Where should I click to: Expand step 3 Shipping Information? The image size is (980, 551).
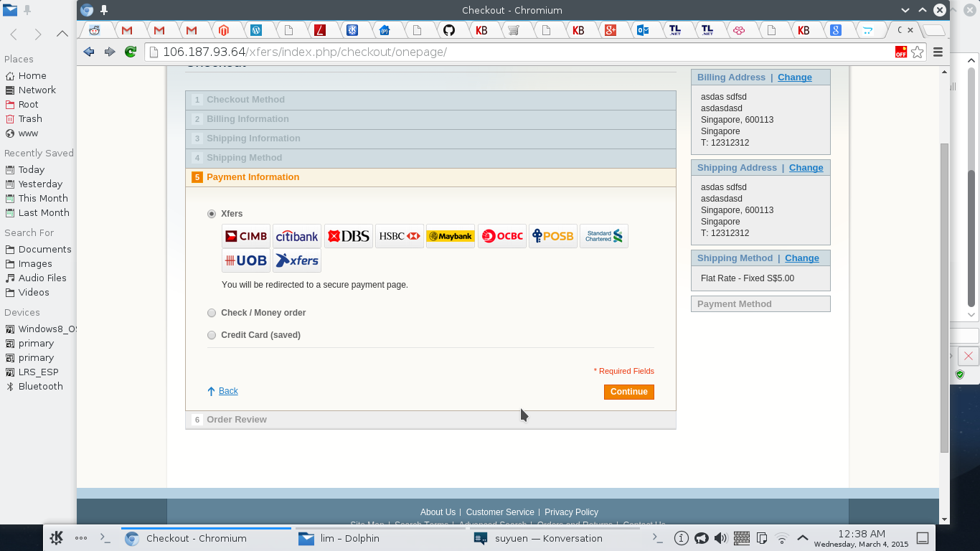click(x=430, y=138)
